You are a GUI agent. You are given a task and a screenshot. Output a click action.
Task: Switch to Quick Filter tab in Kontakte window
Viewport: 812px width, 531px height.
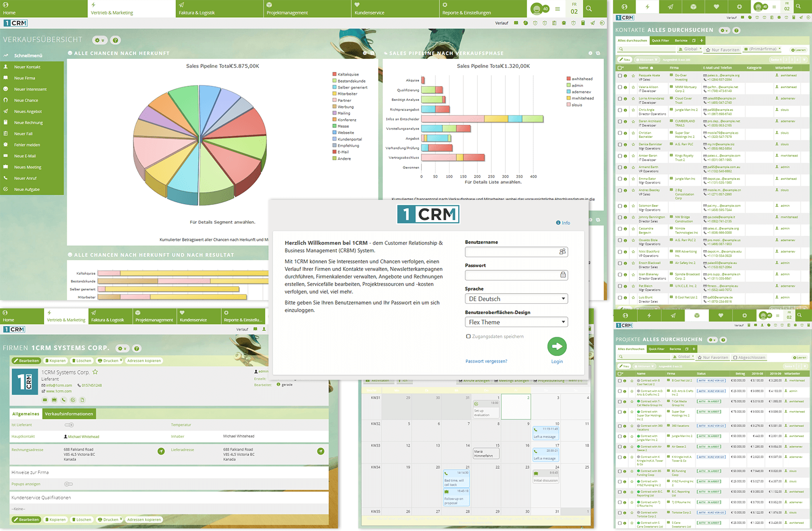point(660,41)
